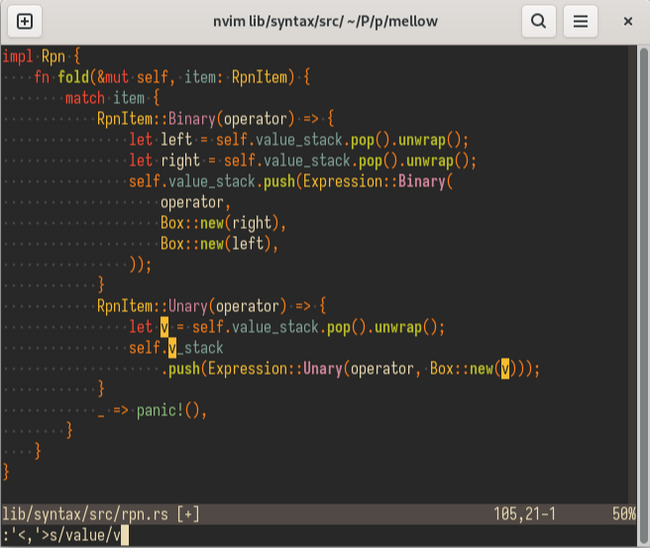
Task: Click highlighted 'v' inside Box::new
Action: (x=505, y=369)
